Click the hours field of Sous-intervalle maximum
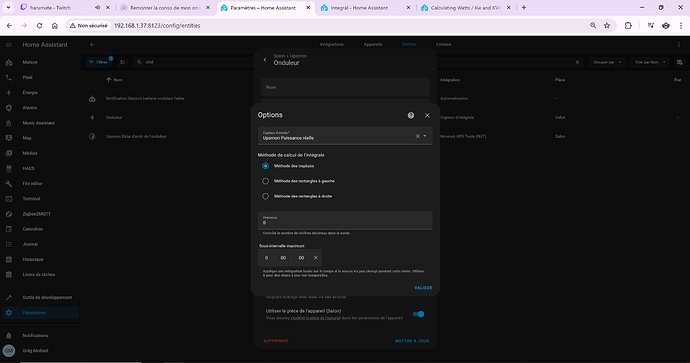 266,258
